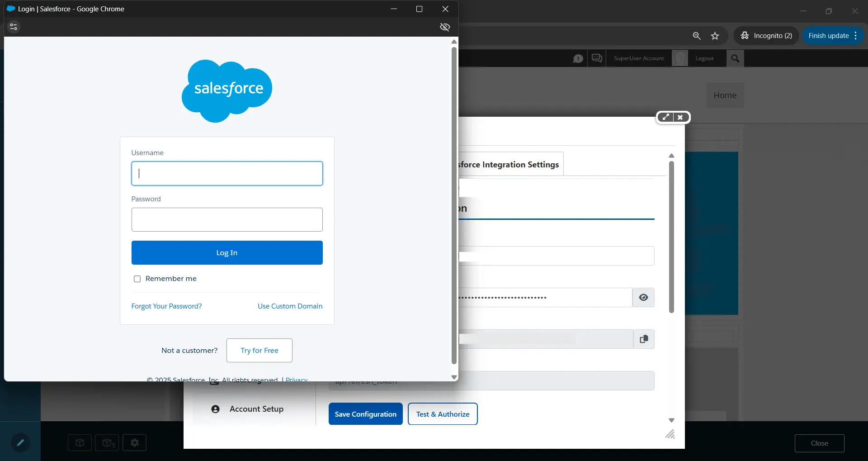Click the zoom magnifier icon in Chrome toolbar

click(697, 36)
